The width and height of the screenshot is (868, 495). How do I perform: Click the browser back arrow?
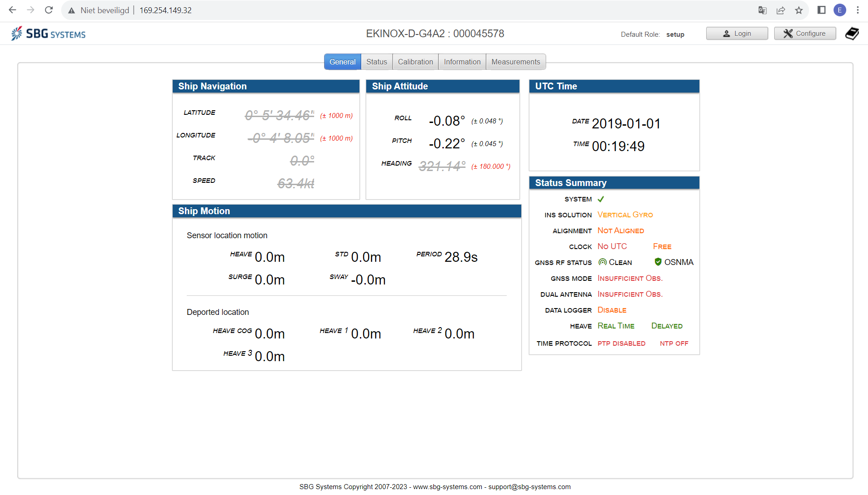pyautogui.click(x=12, y=10)
